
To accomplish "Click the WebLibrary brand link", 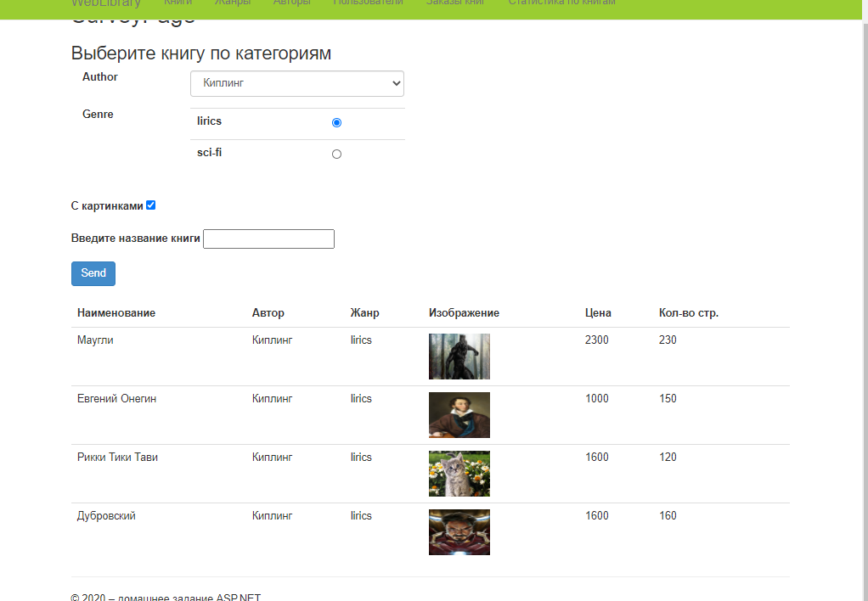I will pos(106,3).
